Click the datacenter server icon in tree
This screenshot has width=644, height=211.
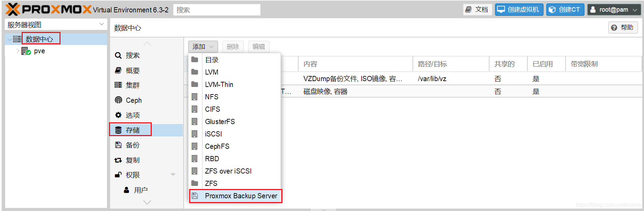pos(17,39)
